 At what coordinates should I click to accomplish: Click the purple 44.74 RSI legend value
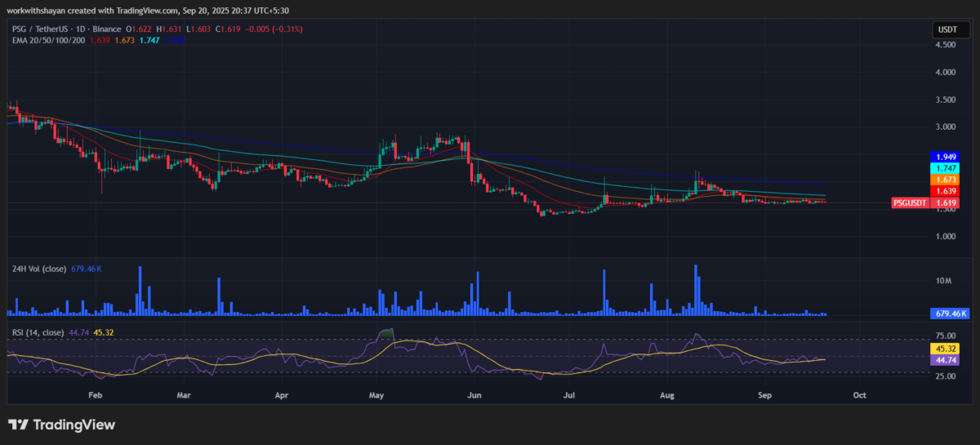[x=78, y=332]
